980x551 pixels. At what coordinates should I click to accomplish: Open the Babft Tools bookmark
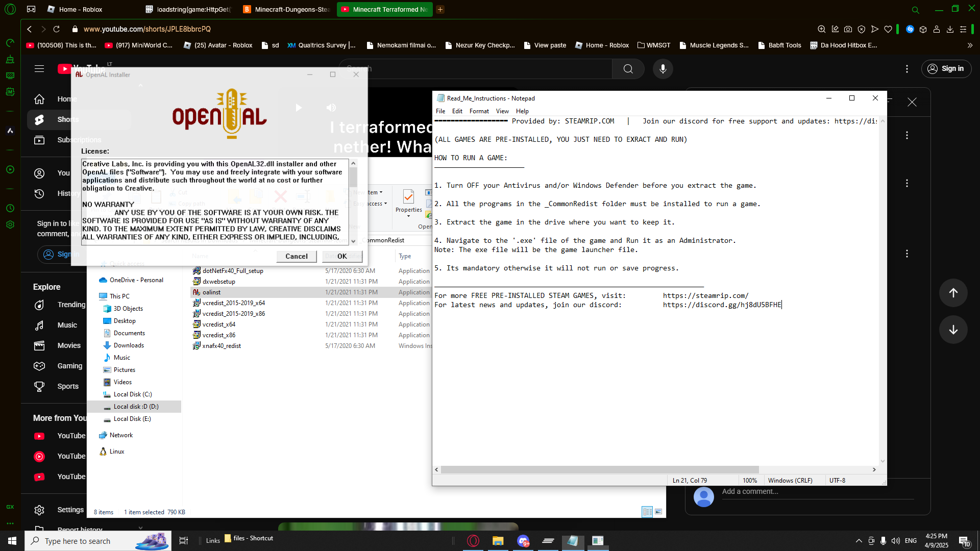point(779,45)
